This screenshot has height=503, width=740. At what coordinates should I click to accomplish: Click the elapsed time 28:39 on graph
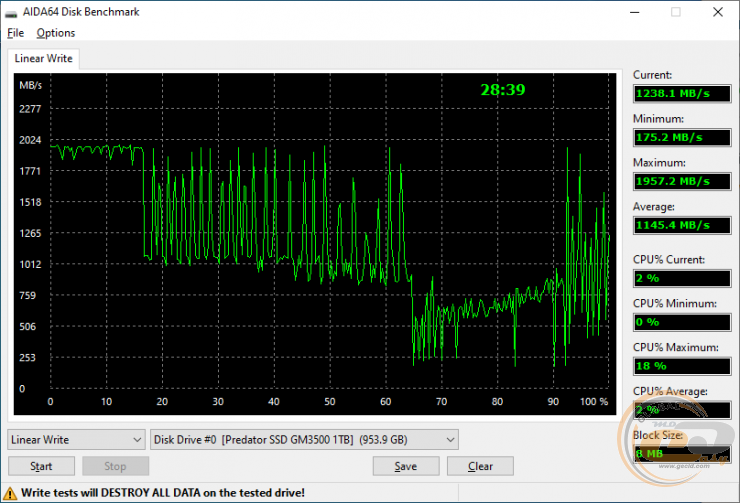[x=503, y=90]
